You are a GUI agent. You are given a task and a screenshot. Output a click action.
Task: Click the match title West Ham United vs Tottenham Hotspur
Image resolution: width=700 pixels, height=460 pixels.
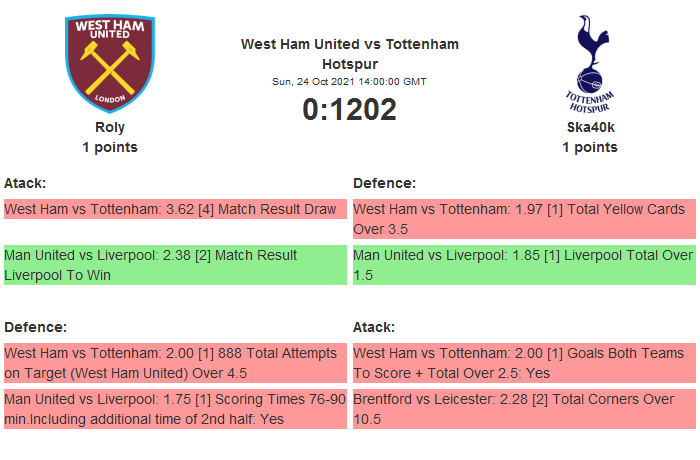click(x=350, y=54)
